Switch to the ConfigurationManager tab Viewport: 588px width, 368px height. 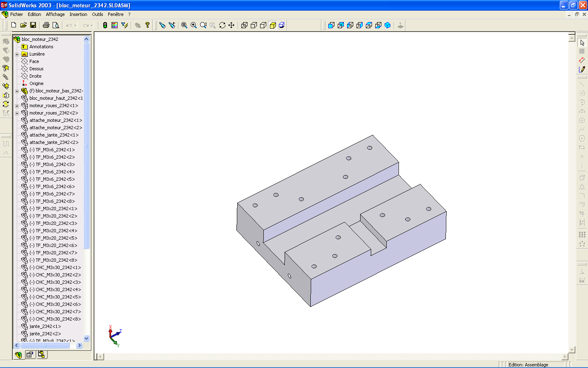click(x=42, y=355)
